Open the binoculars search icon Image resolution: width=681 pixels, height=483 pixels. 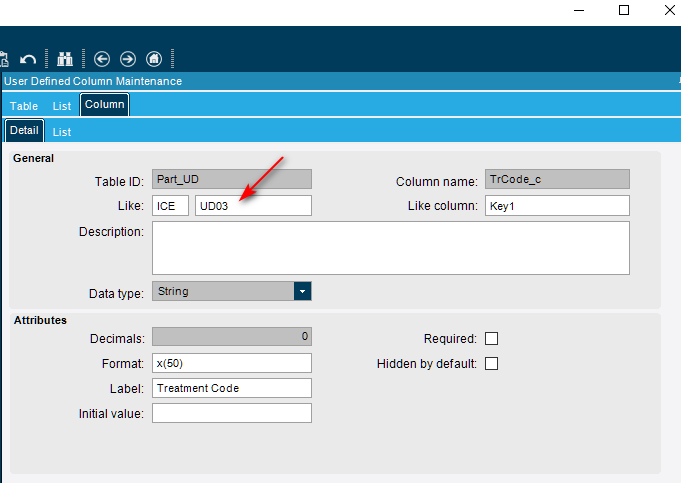point(65,59)
